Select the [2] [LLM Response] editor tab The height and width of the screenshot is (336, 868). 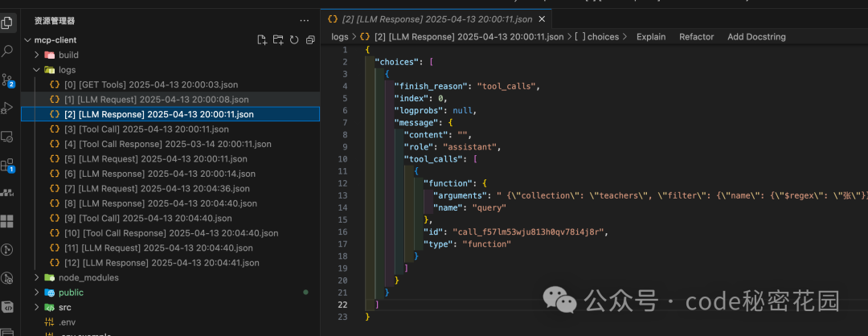click(436, 18)
